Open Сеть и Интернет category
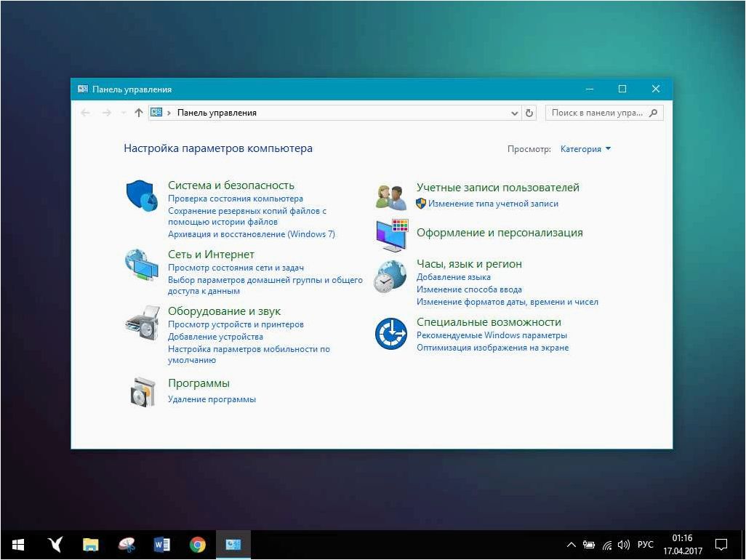Viewport: 746px width, 560px height. [212, 254]
